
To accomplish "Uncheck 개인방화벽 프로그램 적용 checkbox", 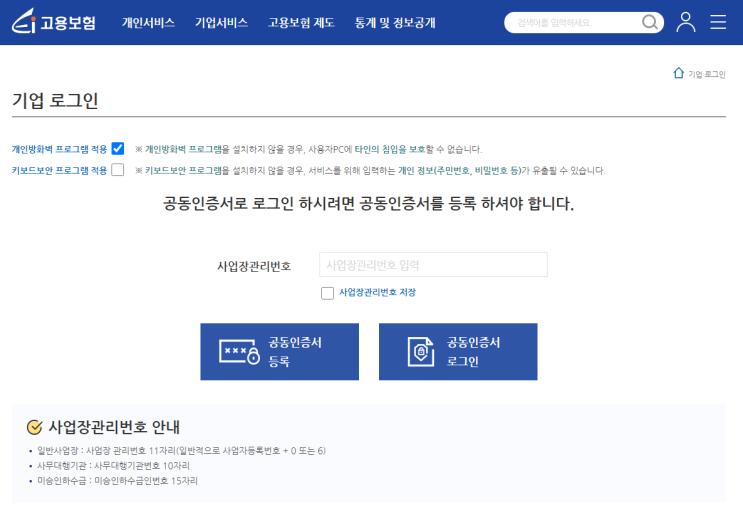I will 118,149.
